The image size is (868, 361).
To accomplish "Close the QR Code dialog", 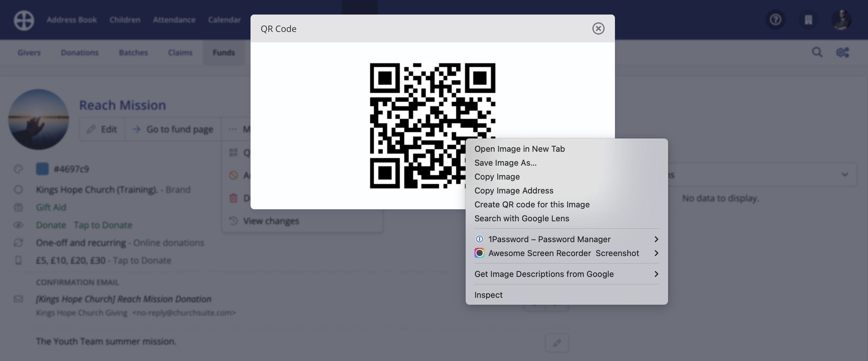I will click(x=598, y=29).
